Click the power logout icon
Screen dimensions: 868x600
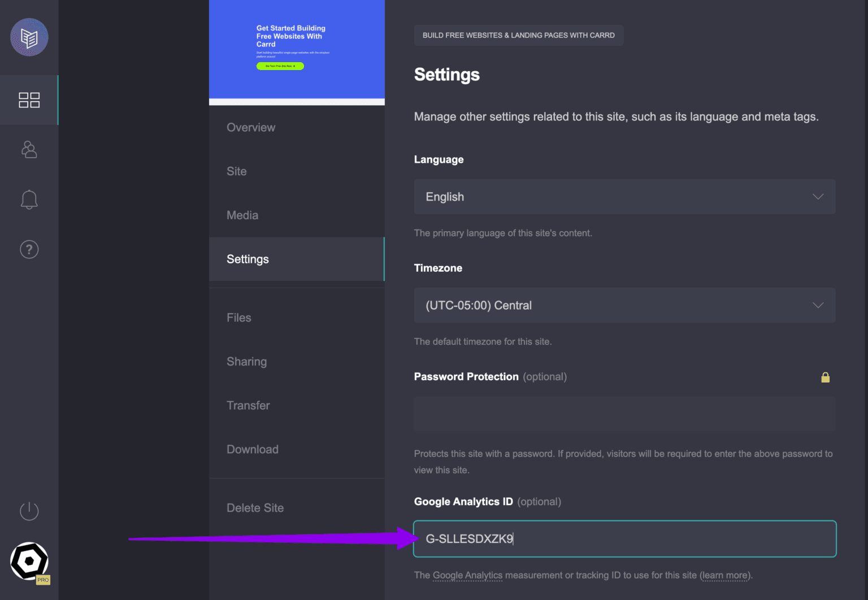[29, 511]
